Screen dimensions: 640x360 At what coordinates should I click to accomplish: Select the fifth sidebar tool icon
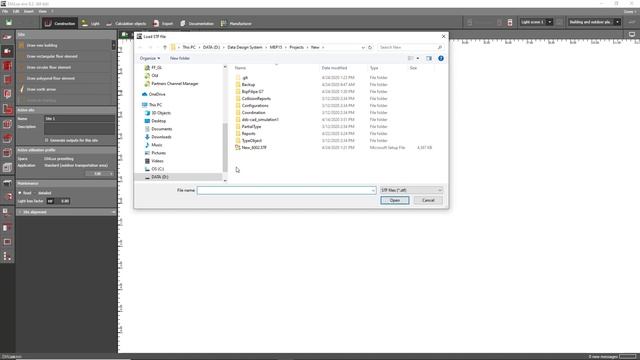tap(7, 94)
